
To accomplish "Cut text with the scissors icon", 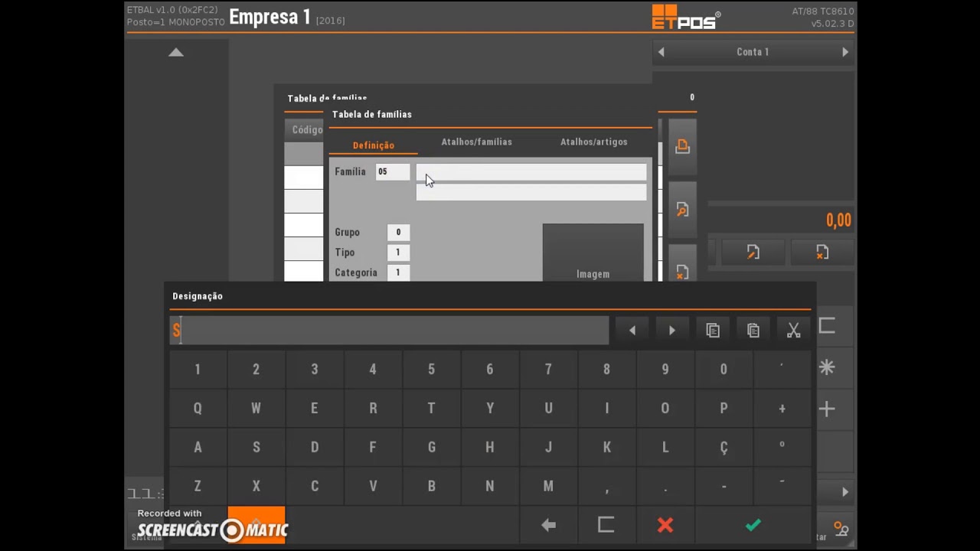I will pos(793,330).
